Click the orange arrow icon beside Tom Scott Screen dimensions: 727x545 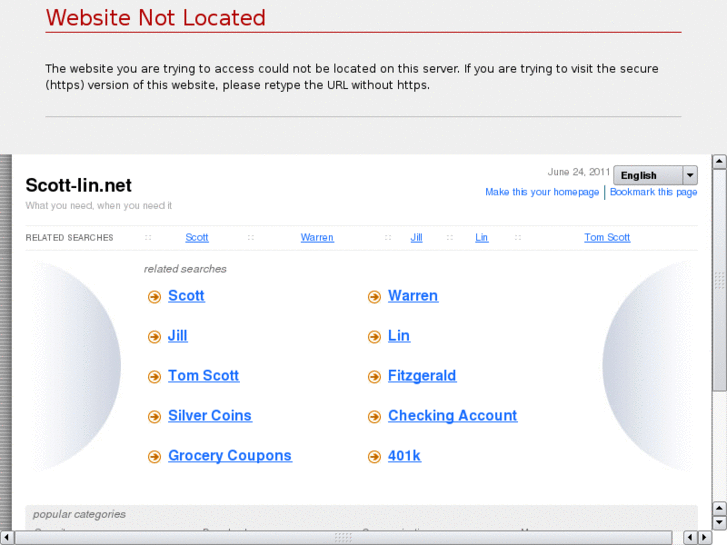click(154, 377)
